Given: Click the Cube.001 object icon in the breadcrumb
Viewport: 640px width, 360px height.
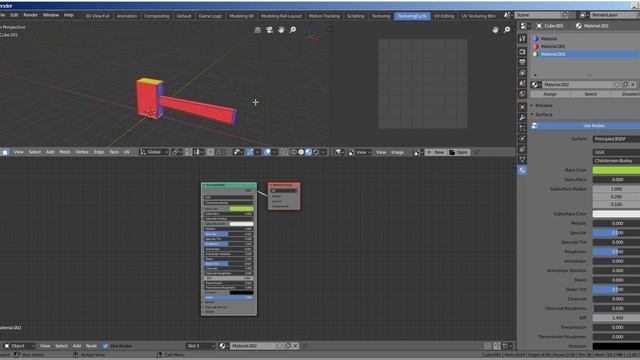Looking at the screenshot, I should click(539, 26).
